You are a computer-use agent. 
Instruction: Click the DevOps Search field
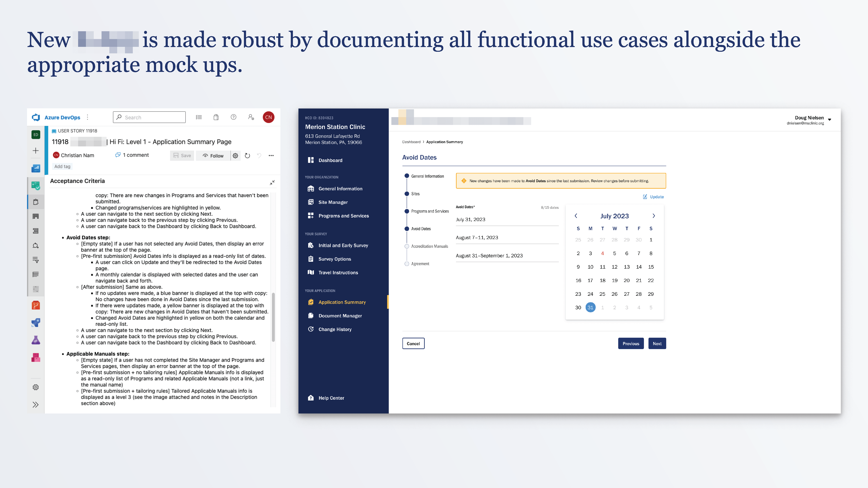149,117
